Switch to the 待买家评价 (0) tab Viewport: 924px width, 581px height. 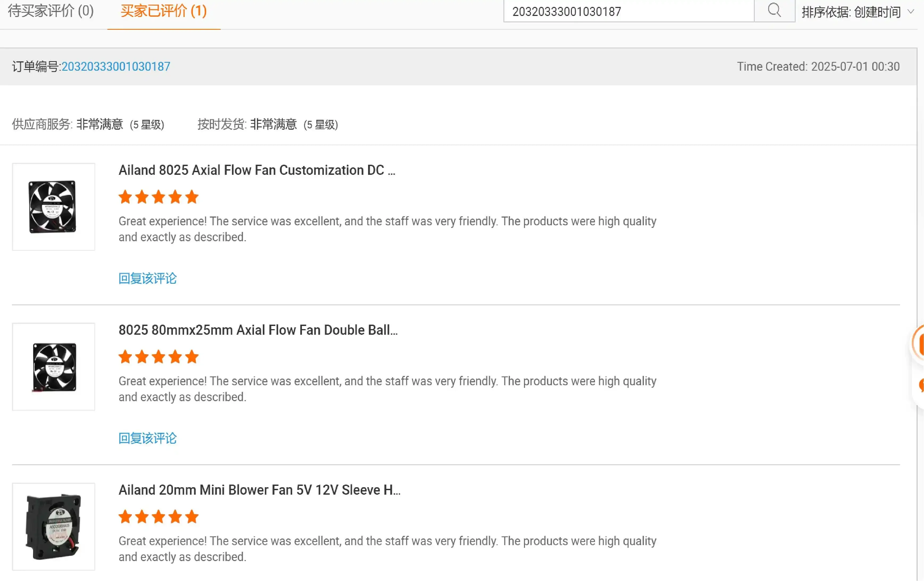click(x=51, y=11)
